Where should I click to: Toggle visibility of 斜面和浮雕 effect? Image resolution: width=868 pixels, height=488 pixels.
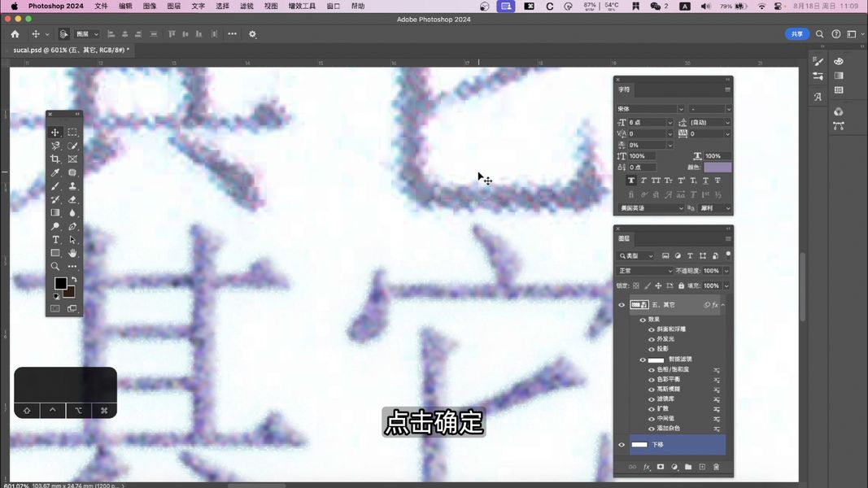(652, 329)
